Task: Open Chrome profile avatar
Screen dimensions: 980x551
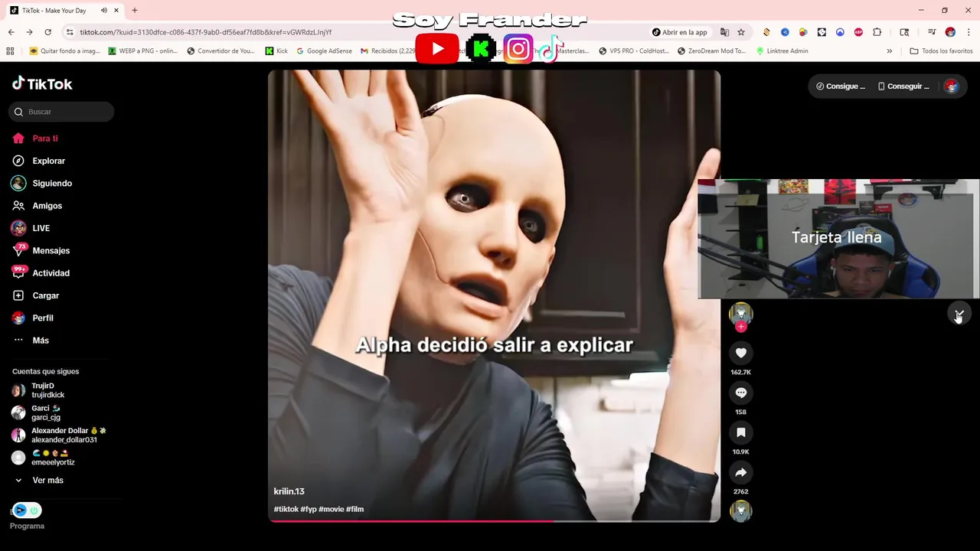Action: [x=950, y=32]
